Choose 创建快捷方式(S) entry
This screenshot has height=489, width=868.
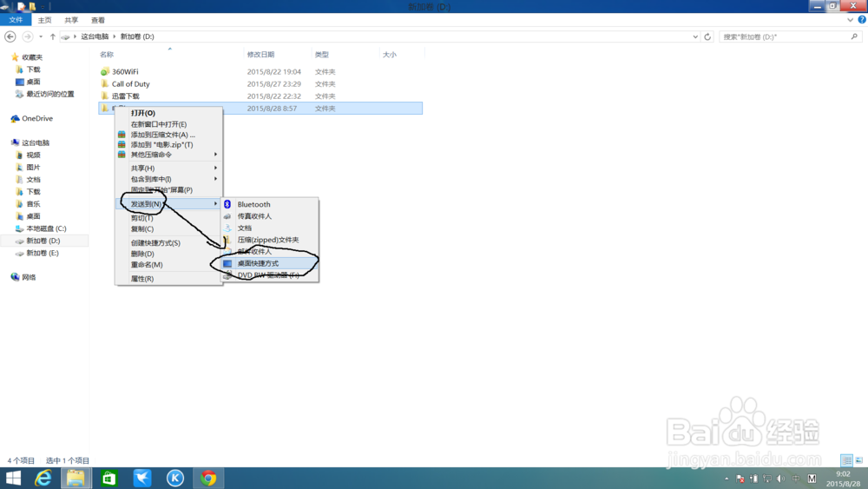[x=169, y=242]
